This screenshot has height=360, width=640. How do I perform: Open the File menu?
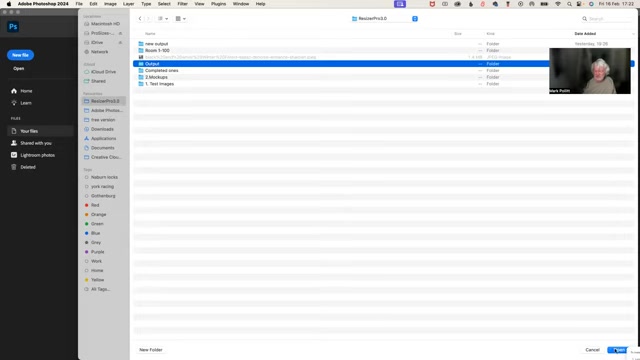(x=79, y=4)
